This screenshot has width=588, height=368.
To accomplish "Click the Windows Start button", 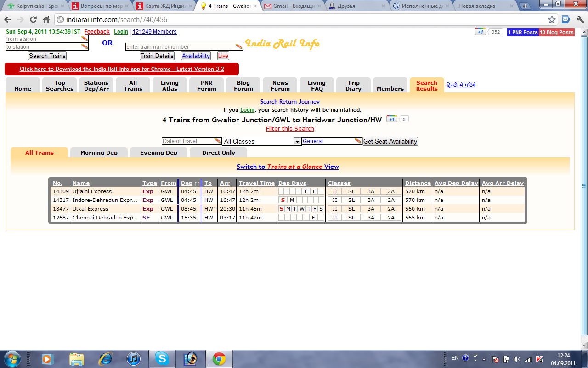I will [12, 358].
